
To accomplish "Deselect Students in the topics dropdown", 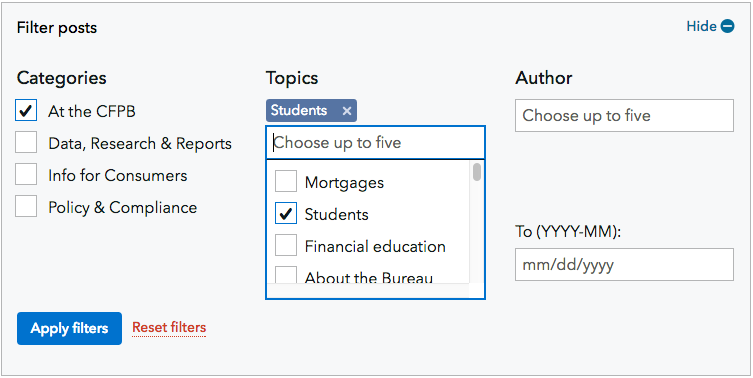I will click(286, 214).
